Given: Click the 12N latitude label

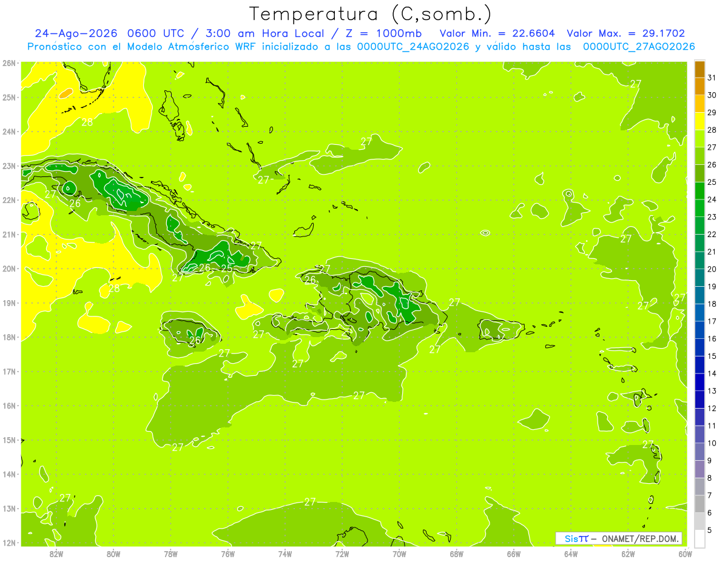Looking at the screenshot, I should click(x=9, y=543).
